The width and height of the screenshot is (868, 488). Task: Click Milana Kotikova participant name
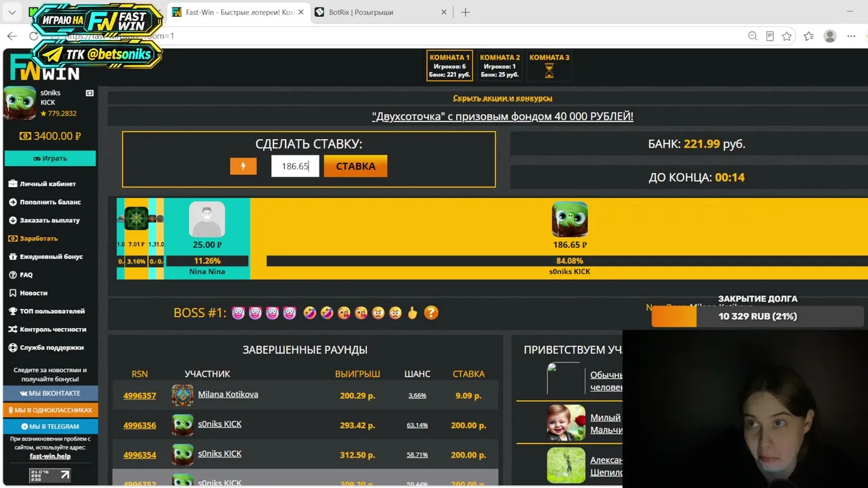click(228, 394)
